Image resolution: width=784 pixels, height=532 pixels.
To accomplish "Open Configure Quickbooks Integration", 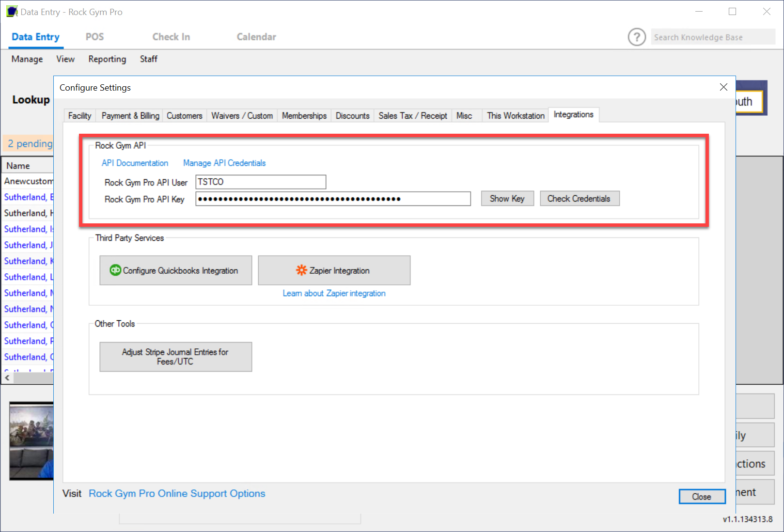I will coord(176,270).
